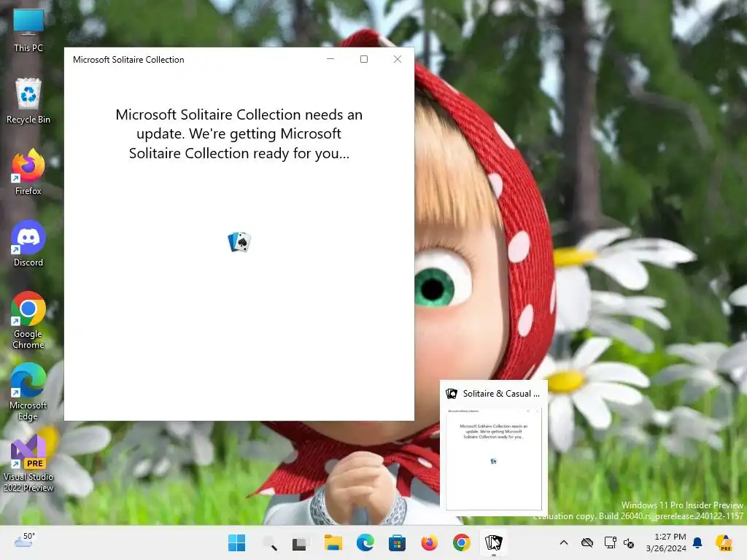Viewport: 747px width, 560px height.
Task: Click the cloud sync tray icon
Action: (587, 542)
